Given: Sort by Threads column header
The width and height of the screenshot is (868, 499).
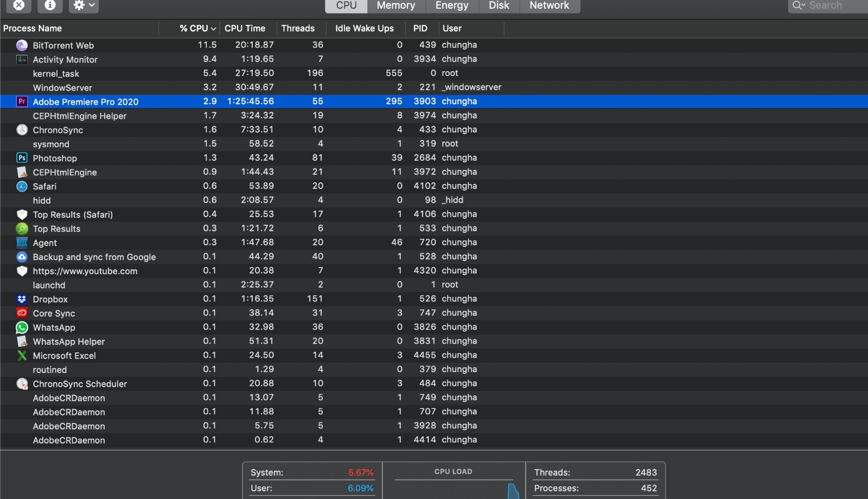Looking at the screenshot, I should click(301, 28).
